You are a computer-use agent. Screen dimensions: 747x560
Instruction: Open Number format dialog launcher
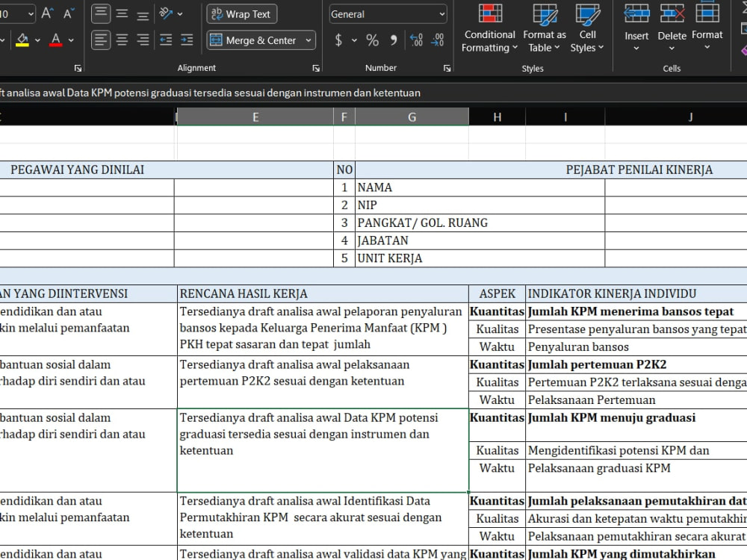point(447,69)
